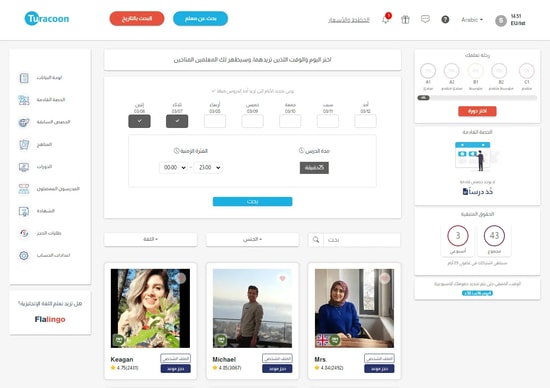550x388 pixels.
Task: Click the red search-by-date button in header
Action: point(137,19)
